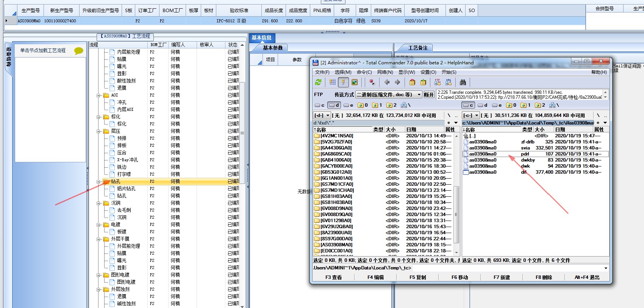Click the F6 移动 button
The image size is (644, 308).
[460, 277]
